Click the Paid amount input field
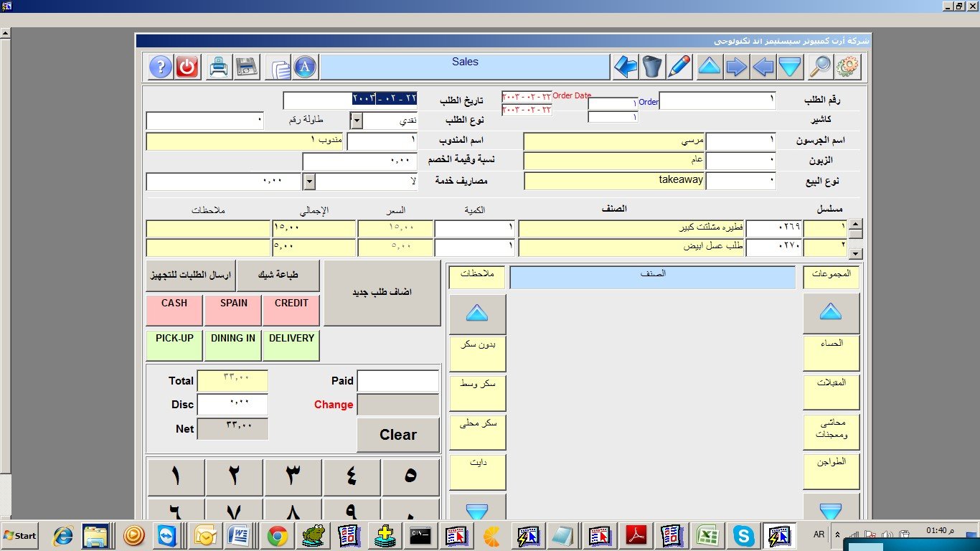The width and height of the screenshot is (980, 551). tap(397, 381)
